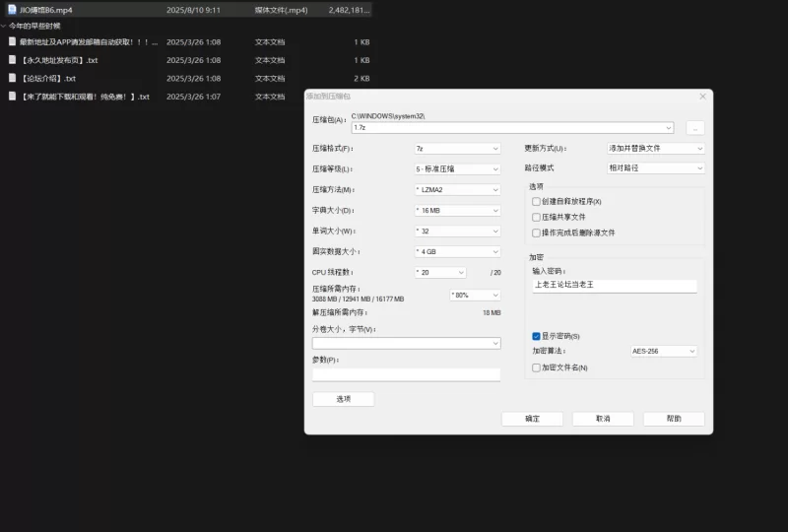788x532 pixels.
Task: Enable 加密文件名 checkbox
Action: click(x=537, y=367)
